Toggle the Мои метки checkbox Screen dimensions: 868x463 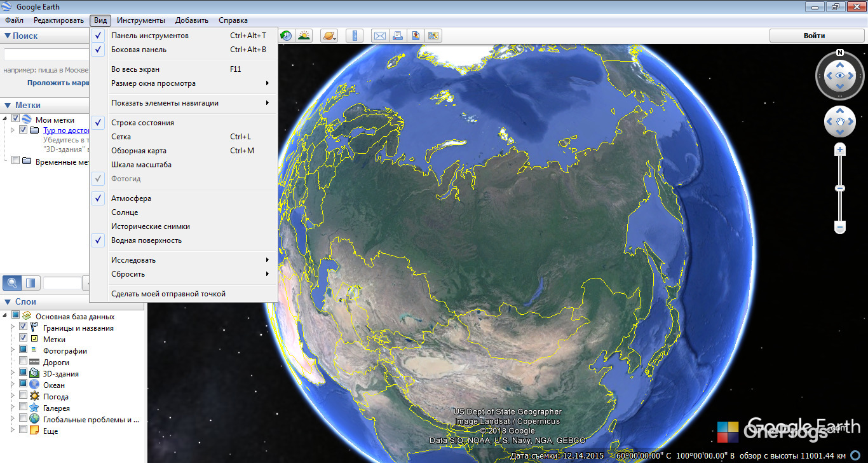[x=16, y=119]
